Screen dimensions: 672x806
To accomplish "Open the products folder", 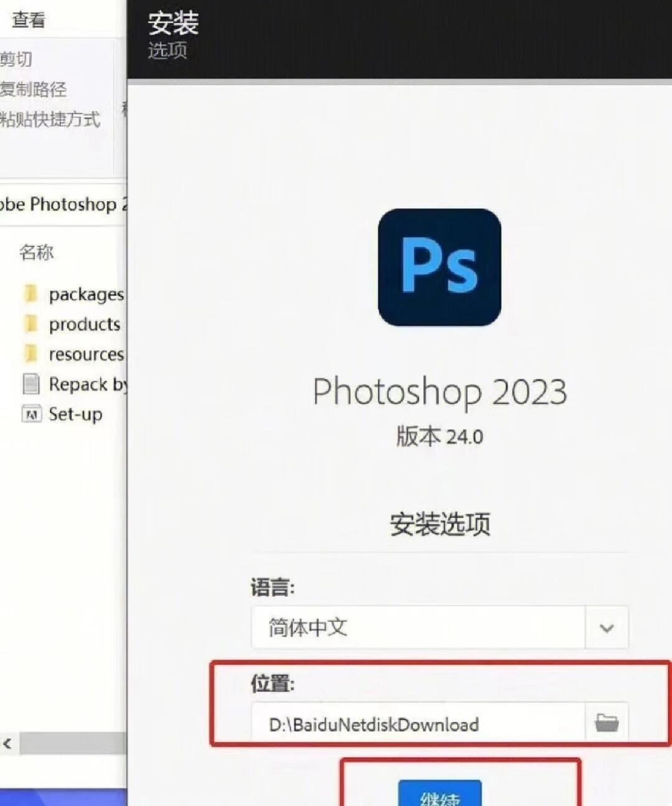I will (x=83, y=324).
